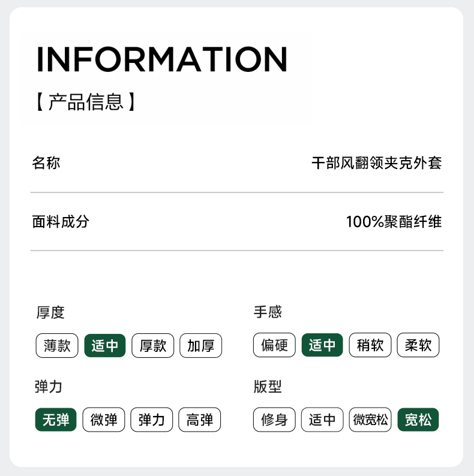Choose the 微宽松 fit tag
This screenshot has height=476, width=474.
coord(370,420)
